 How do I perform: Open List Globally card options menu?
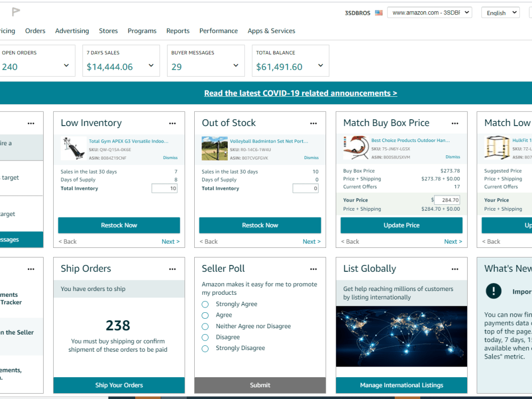[455, 269]
